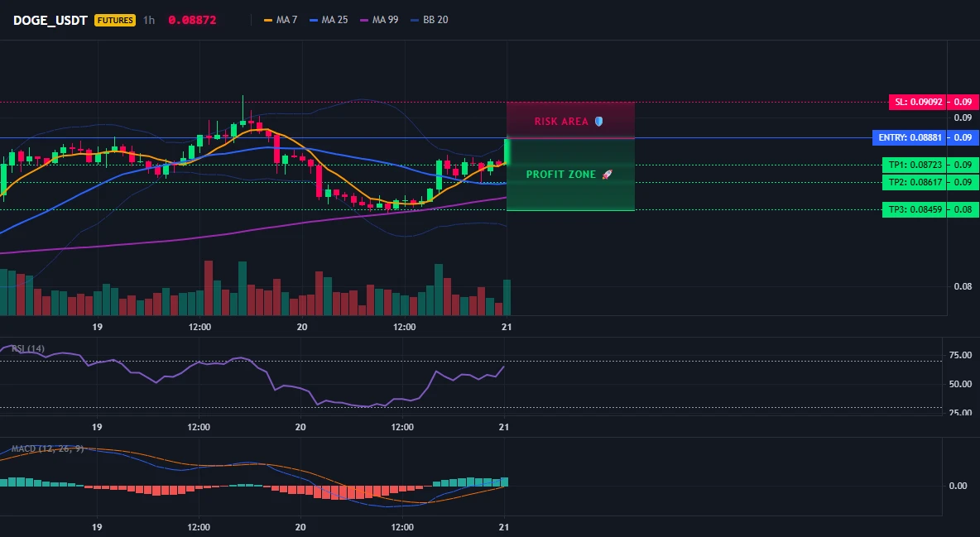980x537 pixels.
Task: Select the MACD (12, 26, 9) indicator label
Action: pos(47,448)
